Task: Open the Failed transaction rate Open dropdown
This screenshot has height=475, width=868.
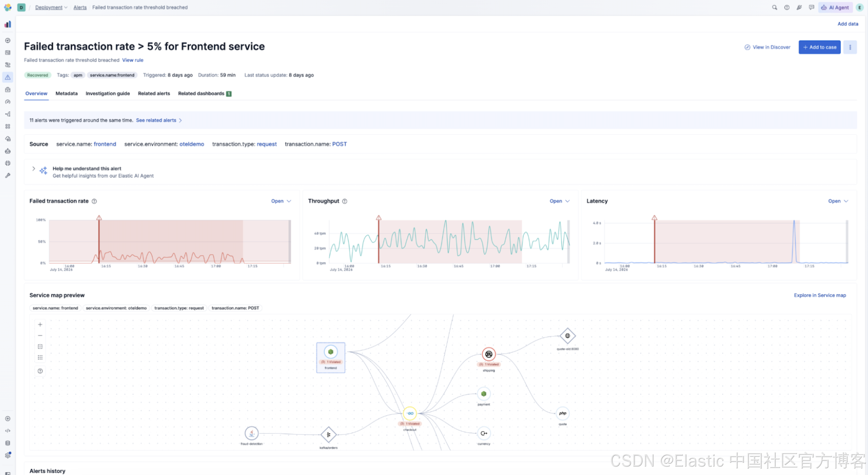Action: click(281, 201)
